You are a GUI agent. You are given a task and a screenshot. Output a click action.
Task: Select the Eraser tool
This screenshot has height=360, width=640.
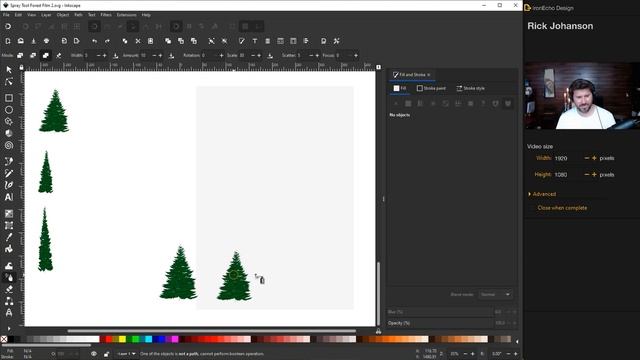pos(9,289)
